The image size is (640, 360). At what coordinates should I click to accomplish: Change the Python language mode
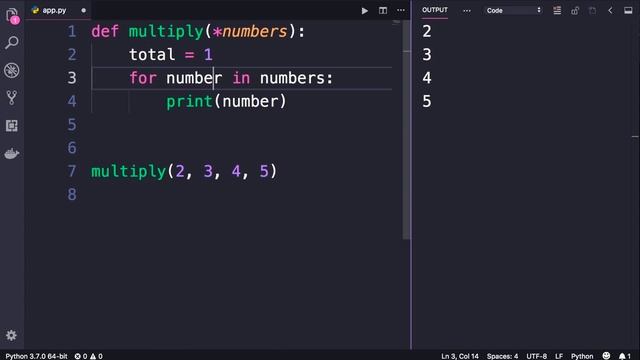pyautogui.click(x=582, y=356)
